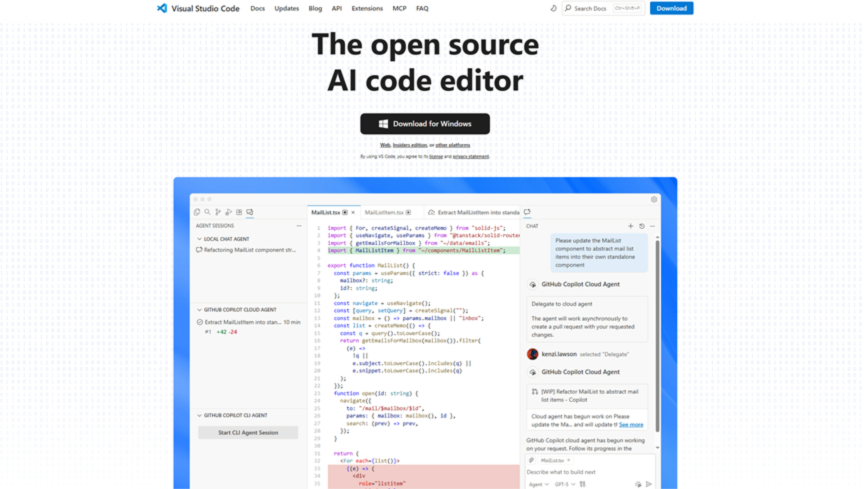Open the Blog menu item
The width and height of the screenshot is (865, 489).
(315, 8)
